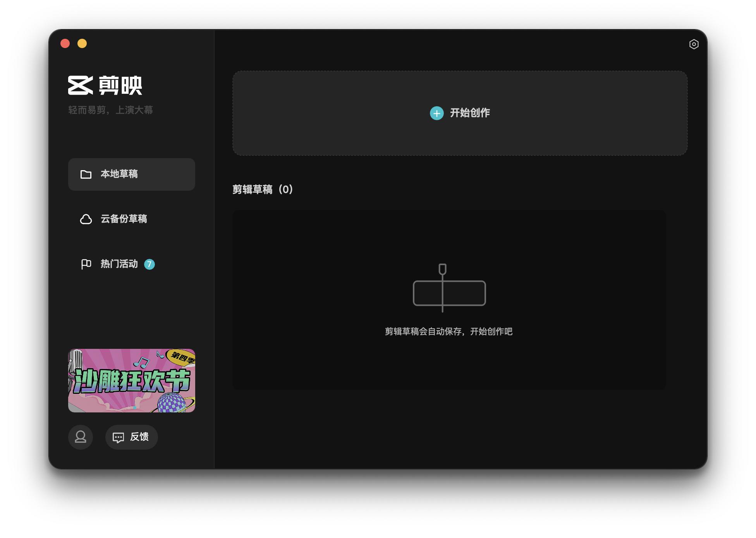Open 热门活动 activities page
Viewport: 756px width, 538px height.
[x=118, y=264]
